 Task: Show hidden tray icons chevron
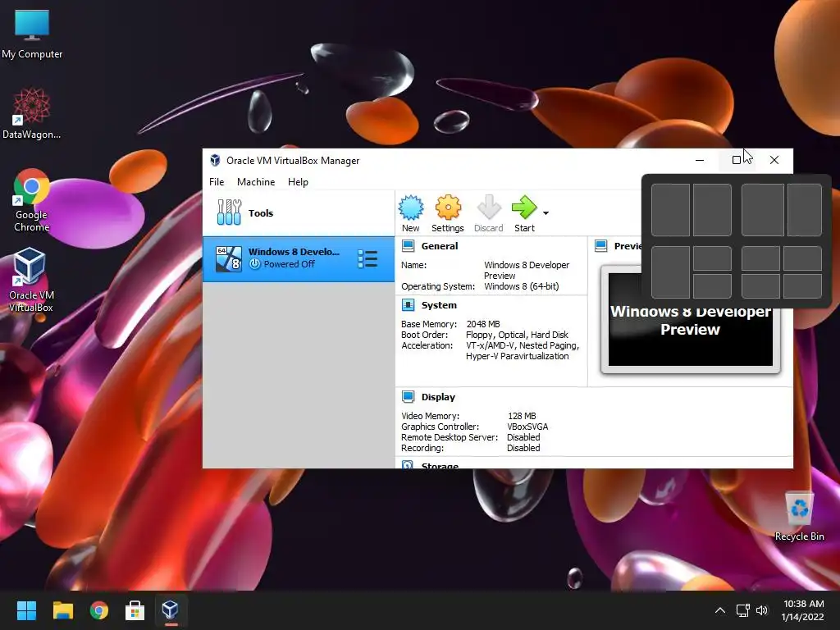click(x=720, y=610)
